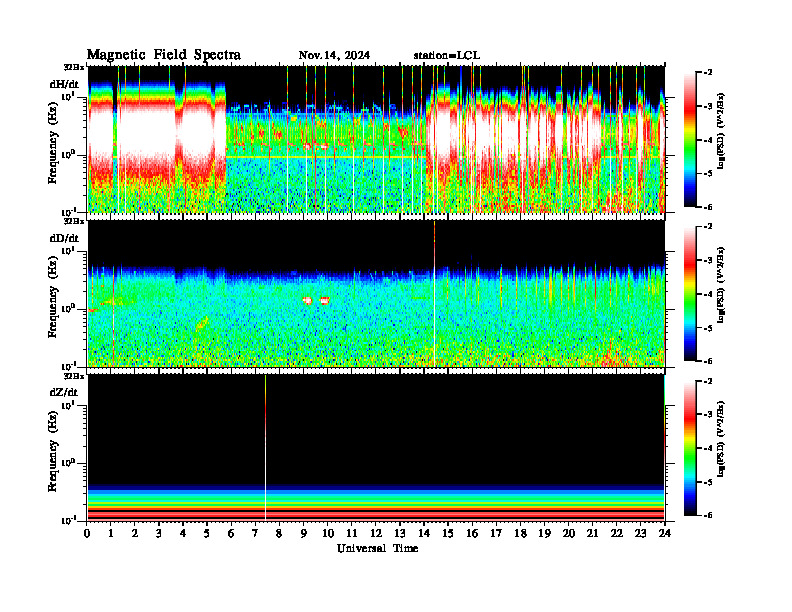Click hour 24 on the time axis

[665, 533]
